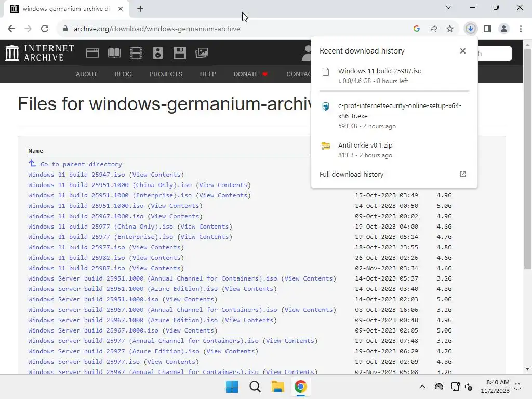The height and width of the screenshot is (399, 532).
Task: Click the Downloads toolbar icon
Action: (x=470, y=29)
